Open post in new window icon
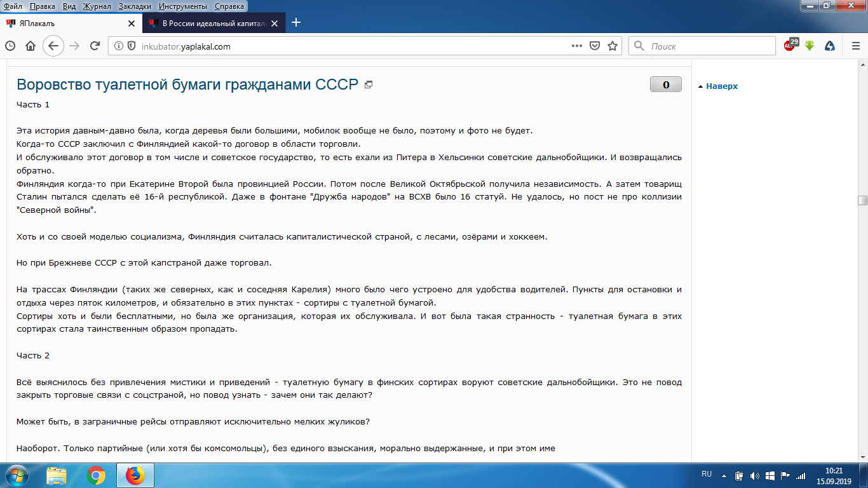This screenshot has width=868, height=488. 369,85
